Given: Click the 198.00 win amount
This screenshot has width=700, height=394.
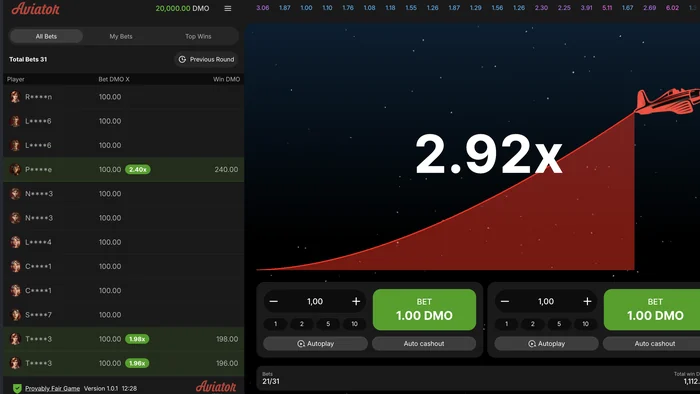Looking at the screenshot, I should point(227,339).
